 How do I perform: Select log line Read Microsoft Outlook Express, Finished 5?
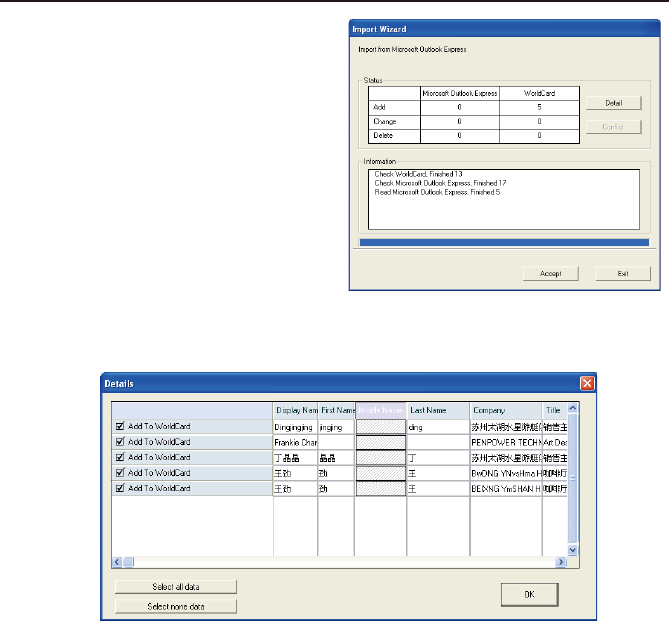click(437, 192)
